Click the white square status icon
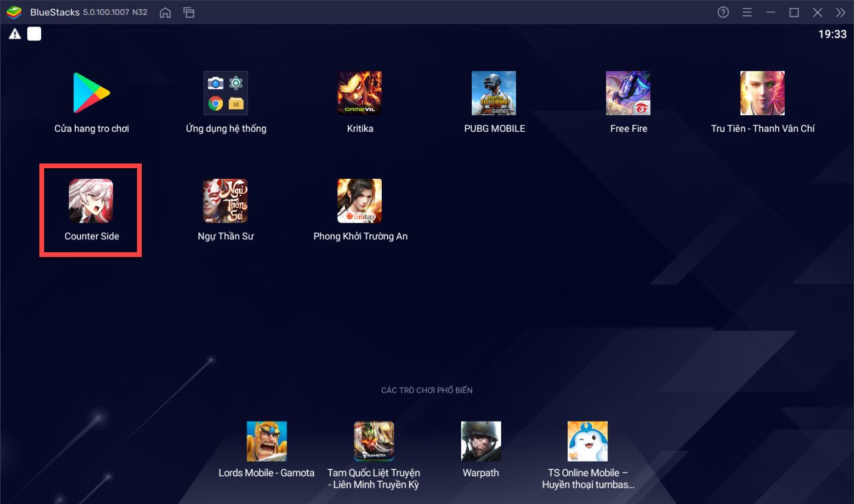This screenshot has width=854, height=504. (x=34, y=34)
